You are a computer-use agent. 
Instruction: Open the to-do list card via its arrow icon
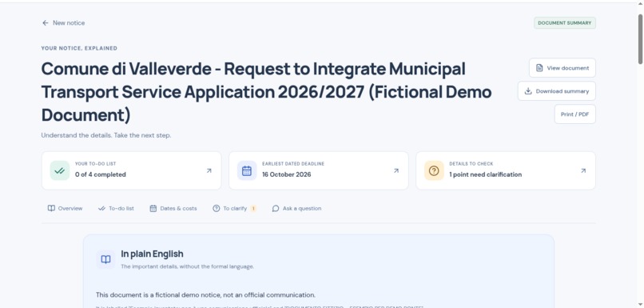209,170
